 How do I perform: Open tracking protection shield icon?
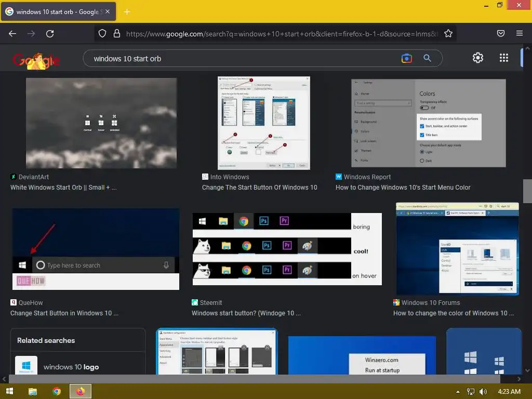(102, 34)
